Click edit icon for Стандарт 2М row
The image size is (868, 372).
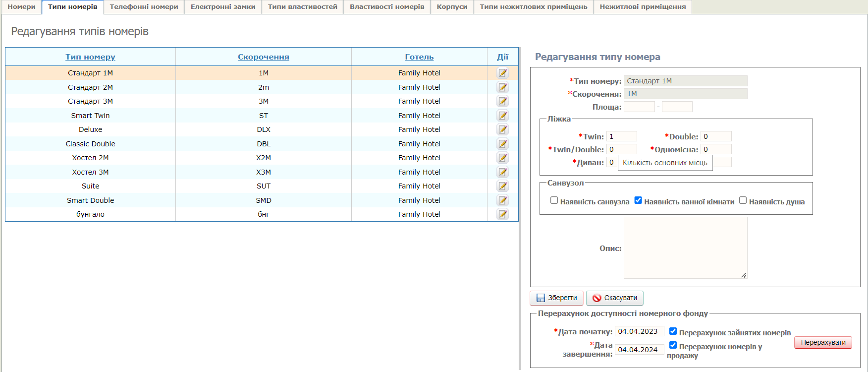click(502, 87)
